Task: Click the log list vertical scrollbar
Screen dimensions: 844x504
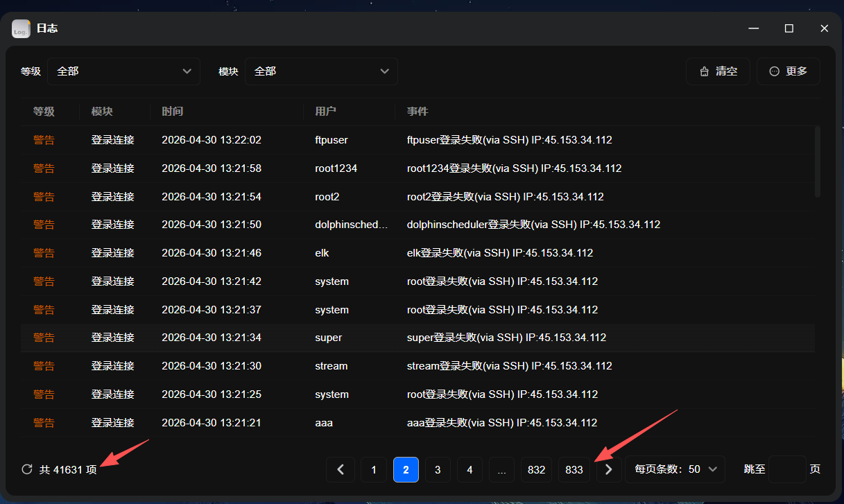Action: (x=817, y=162)
